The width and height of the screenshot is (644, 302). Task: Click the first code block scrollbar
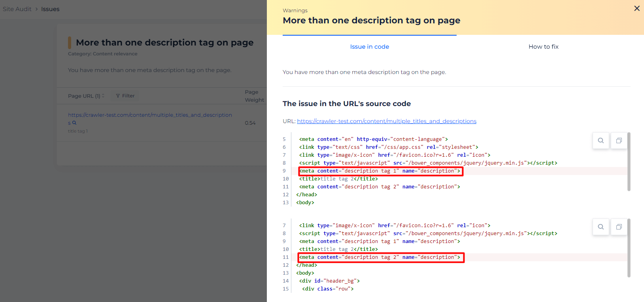[x=629, y=161]
